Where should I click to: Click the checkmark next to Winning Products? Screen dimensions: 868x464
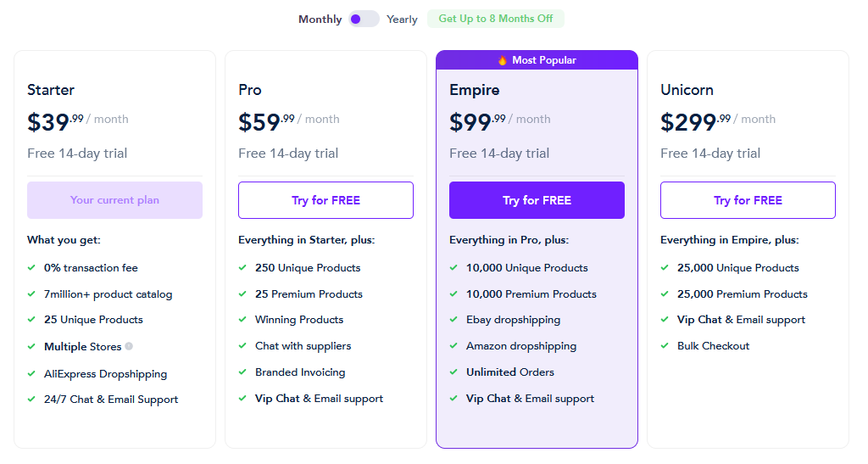point(242,320)
